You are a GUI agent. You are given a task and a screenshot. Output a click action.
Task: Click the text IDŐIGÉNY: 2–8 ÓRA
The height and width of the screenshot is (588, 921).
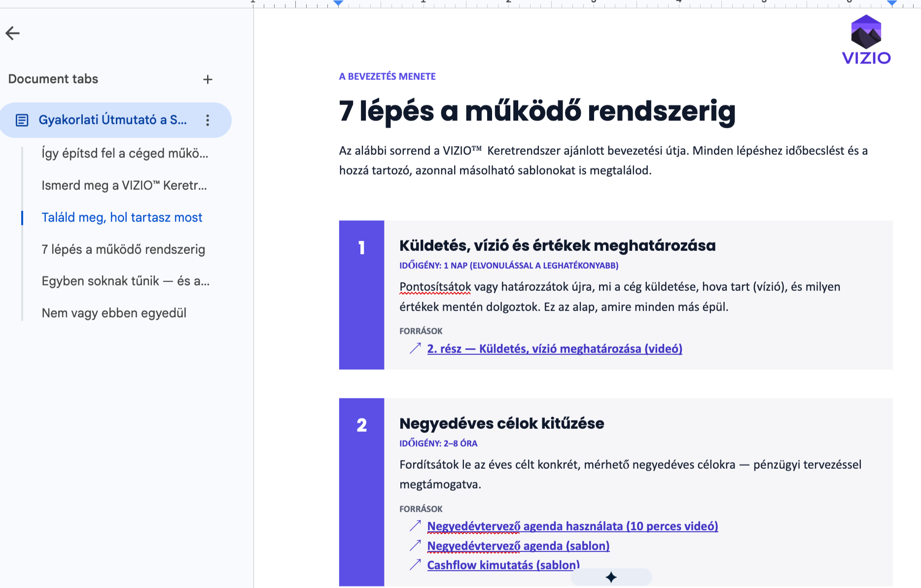coord(438,443)
